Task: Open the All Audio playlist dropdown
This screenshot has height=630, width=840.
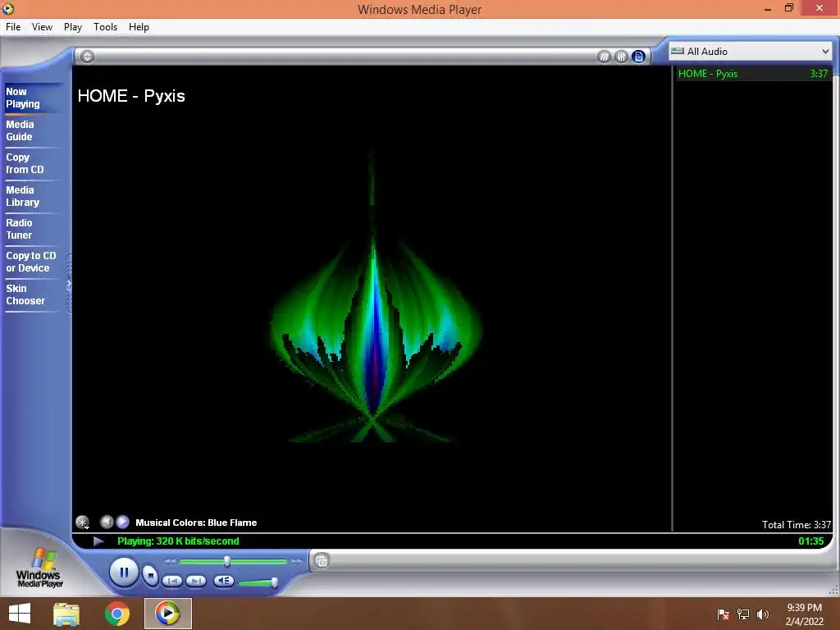Action: pos(750,52)
